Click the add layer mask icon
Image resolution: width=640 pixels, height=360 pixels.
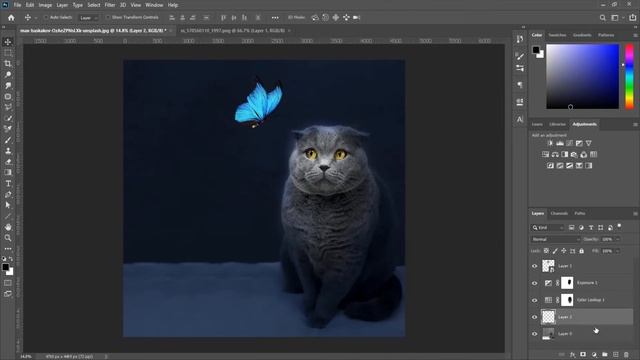[583, 355]
